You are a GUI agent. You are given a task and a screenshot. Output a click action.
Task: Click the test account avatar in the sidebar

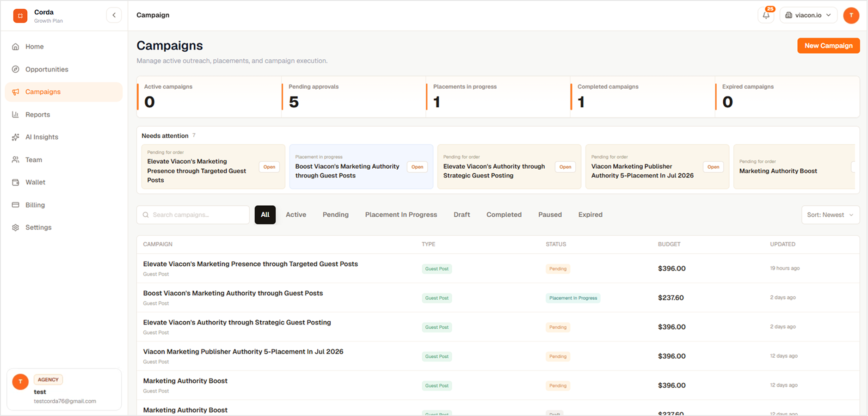pyautogui.click(x=20, y=382)
